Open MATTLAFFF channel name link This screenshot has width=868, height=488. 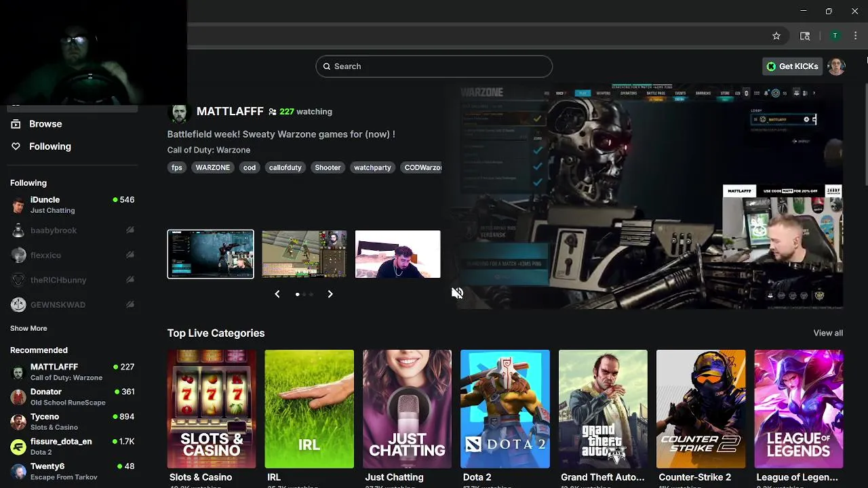coord(230,111)
